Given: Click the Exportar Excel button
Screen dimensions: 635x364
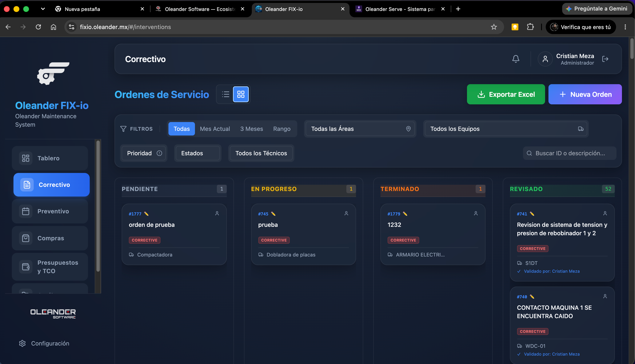Looking at the screenshot, I should tap(506, 94).
